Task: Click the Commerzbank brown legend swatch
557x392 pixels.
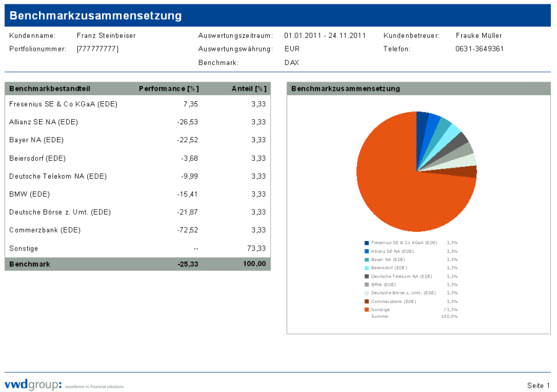Action: (x=367, y=301)
